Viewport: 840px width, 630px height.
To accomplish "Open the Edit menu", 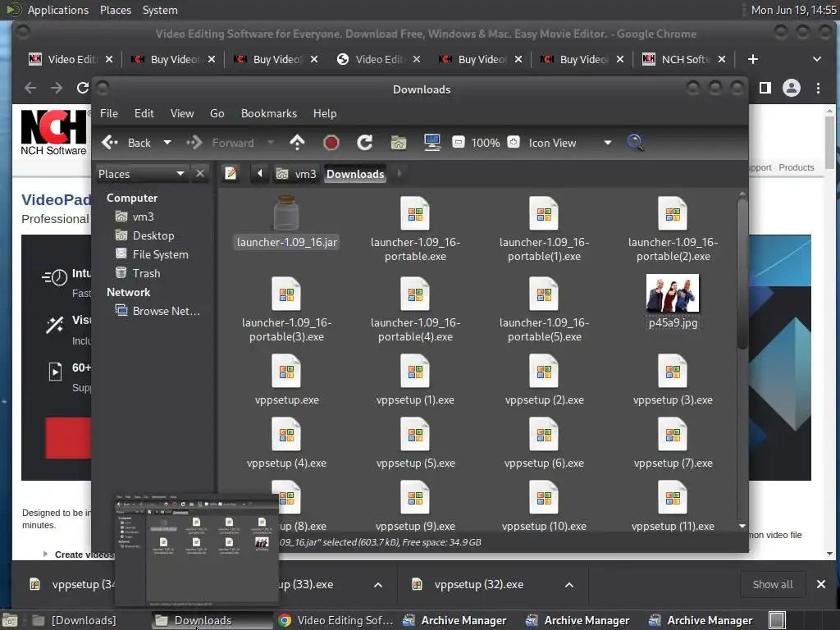I will pyautogui.click(x=144, y=113).
